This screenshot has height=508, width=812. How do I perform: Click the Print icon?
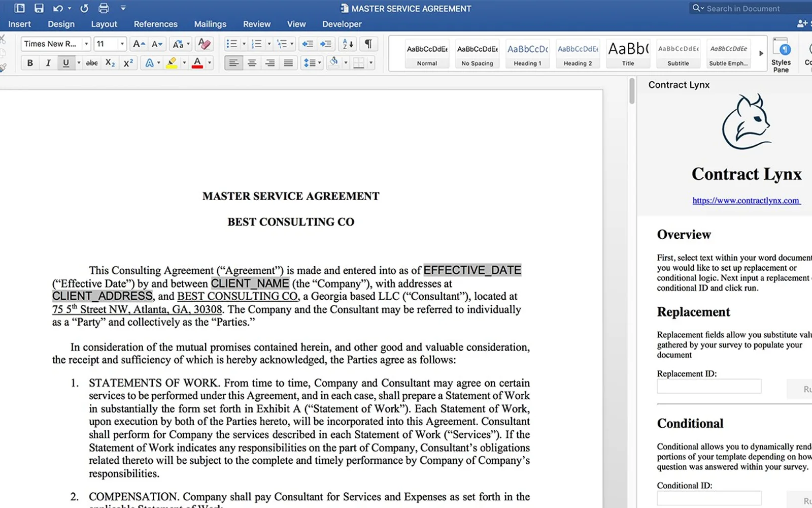104,8
